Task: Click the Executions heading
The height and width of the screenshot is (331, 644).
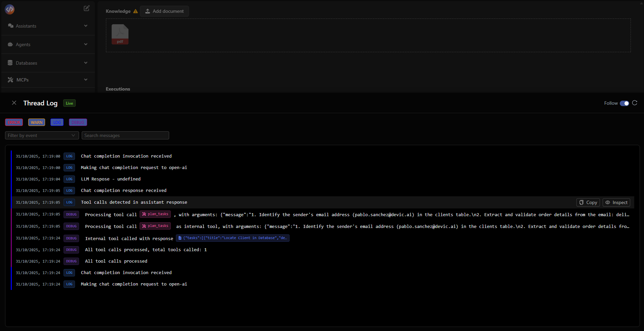Action: [x=118, y=89]
